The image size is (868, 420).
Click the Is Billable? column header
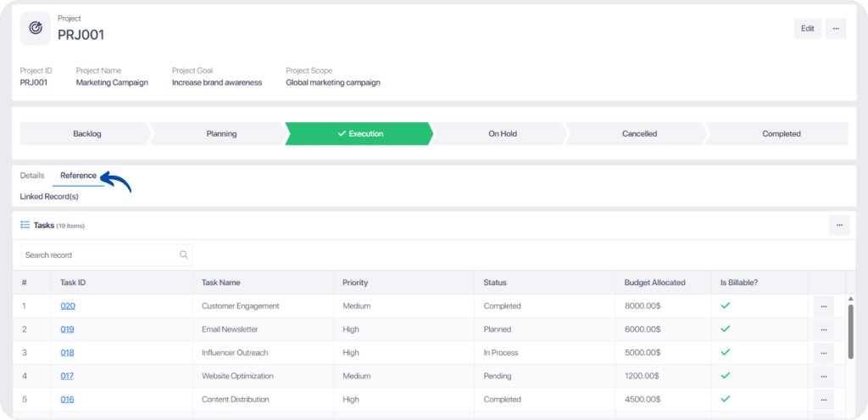(739, 283)
